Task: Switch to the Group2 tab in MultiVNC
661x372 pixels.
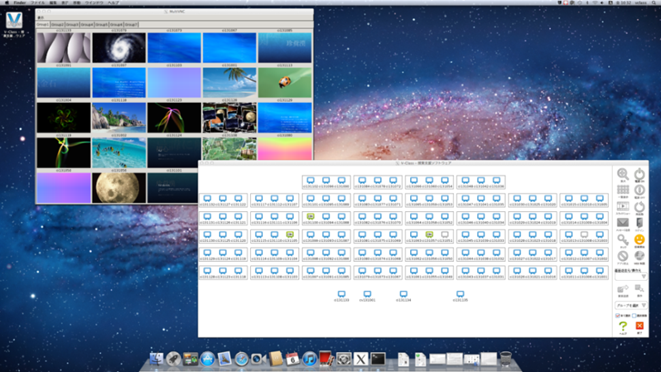Action: (57, 25)
